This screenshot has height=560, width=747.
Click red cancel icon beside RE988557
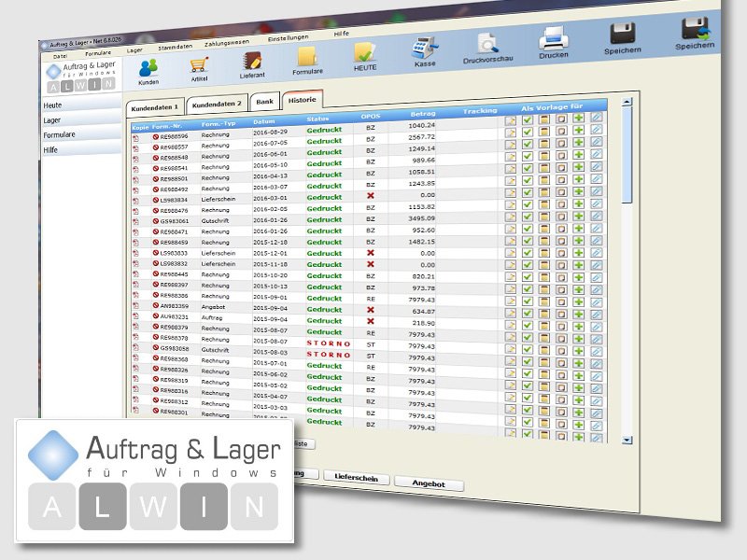(156, 147)
